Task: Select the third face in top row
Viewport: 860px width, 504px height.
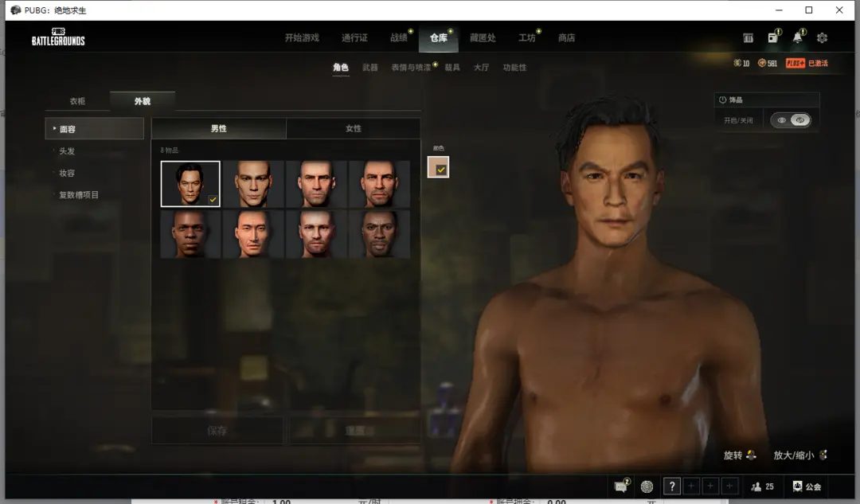Action: [x=316, y=184]
